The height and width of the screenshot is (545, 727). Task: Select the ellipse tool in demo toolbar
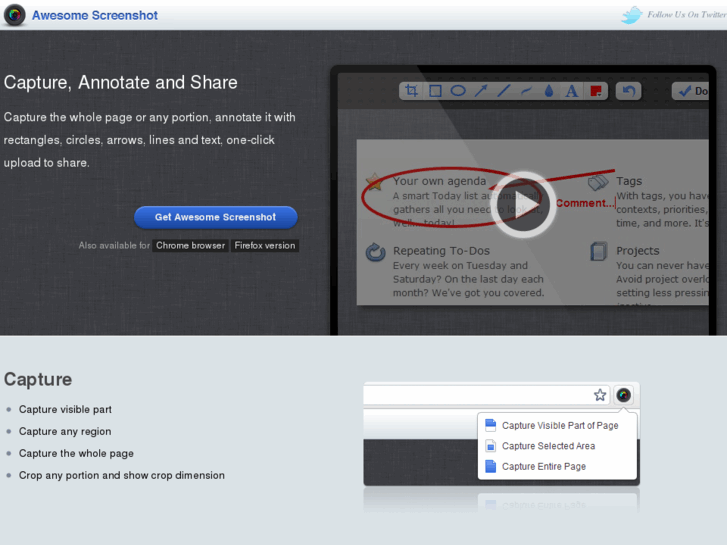tap(458, 90)
